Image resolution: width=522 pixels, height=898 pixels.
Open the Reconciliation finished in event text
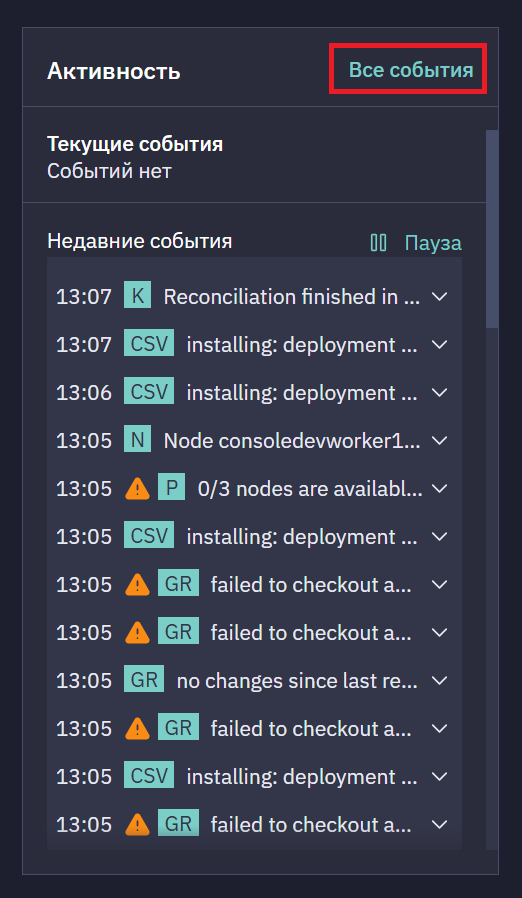click(x=292, y=297)
